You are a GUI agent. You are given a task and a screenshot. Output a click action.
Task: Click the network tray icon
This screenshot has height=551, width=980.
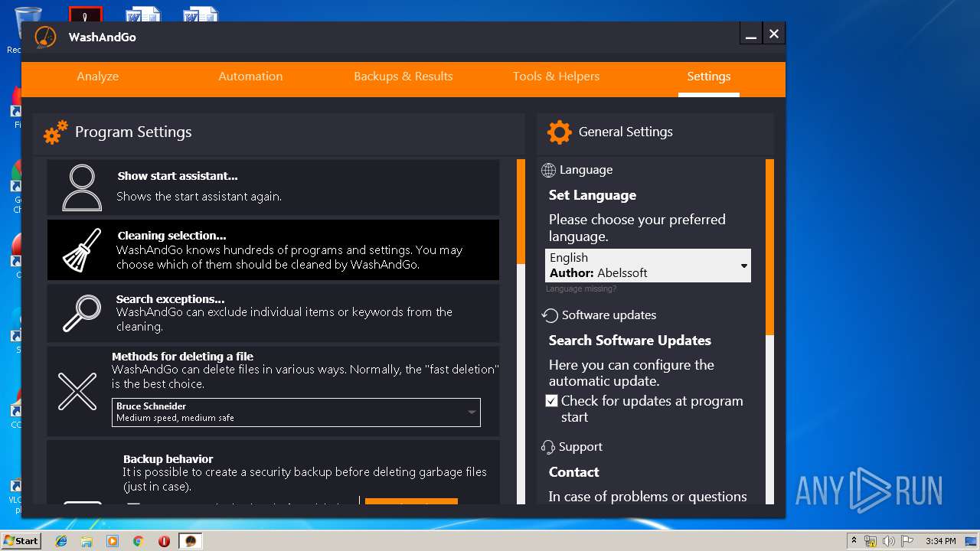[x=871, y=541]
